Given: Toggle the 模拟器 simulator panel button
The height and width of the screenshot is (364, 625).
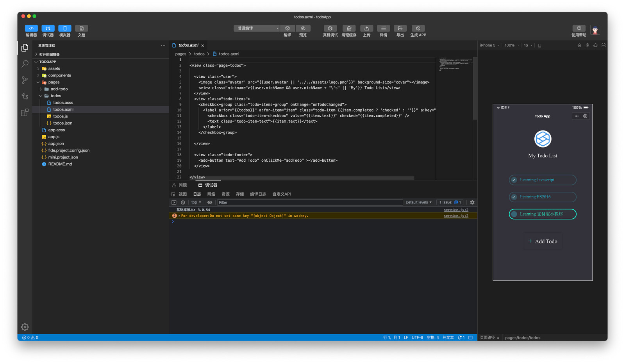Looking at the screenshot, I should point(65,28).
